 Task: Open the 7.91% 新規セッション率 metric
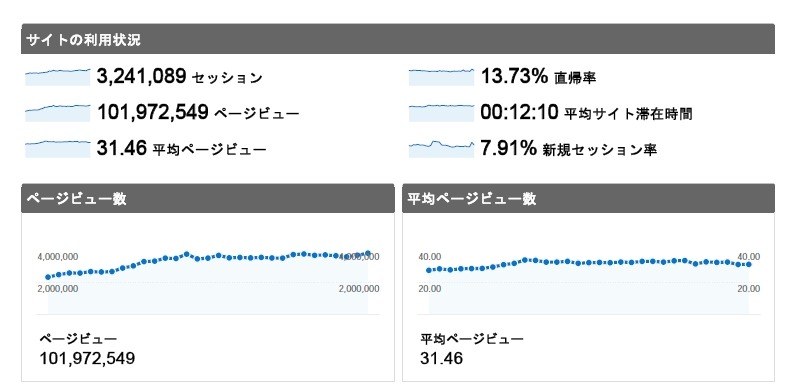[x=568, y=149]
